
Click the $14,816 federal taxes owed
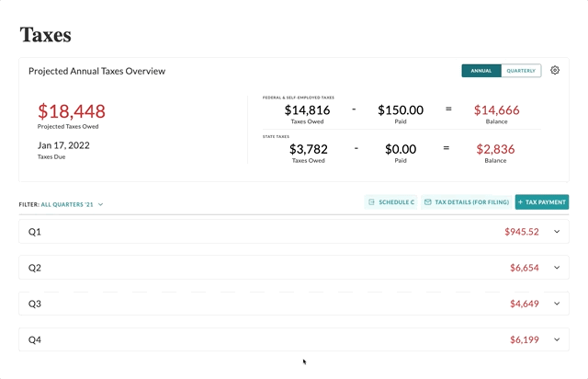(x=307, y=110)
